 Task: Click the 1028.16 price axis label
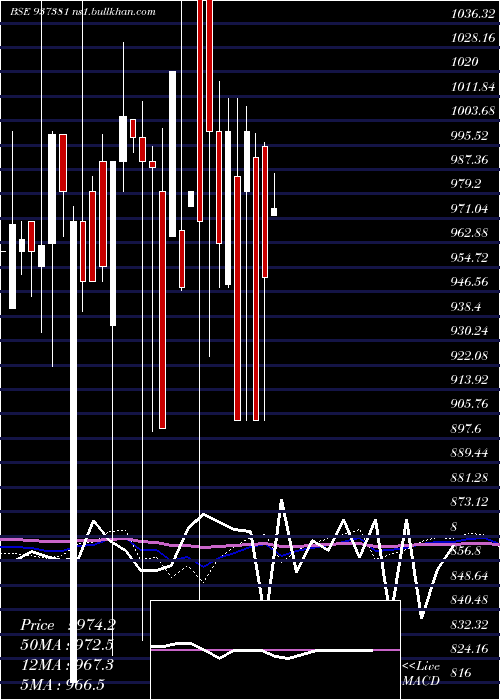(x=473, y=38)
